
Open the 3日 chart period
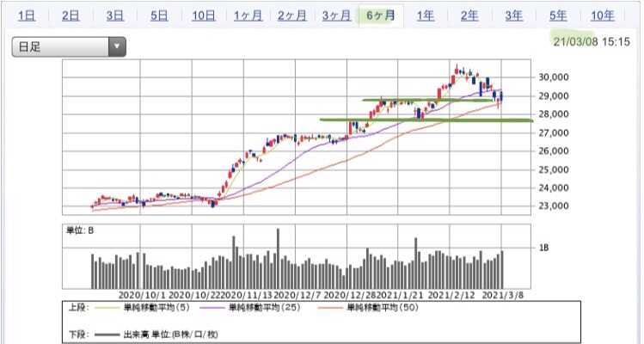114,15
